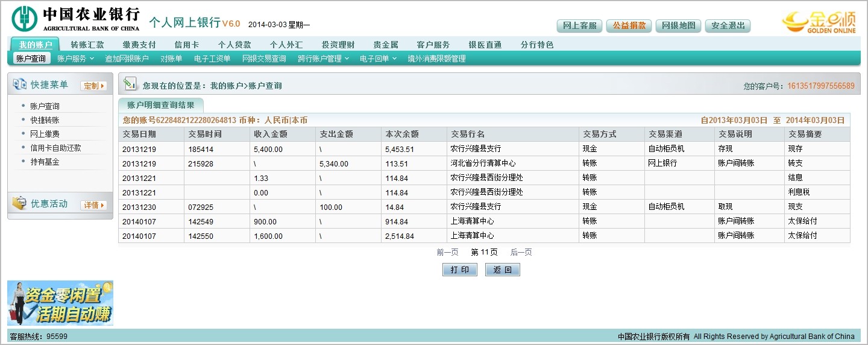Select the 投资理财 menu tab
This screenshot has width=868, height=345.
click(338, 45)
